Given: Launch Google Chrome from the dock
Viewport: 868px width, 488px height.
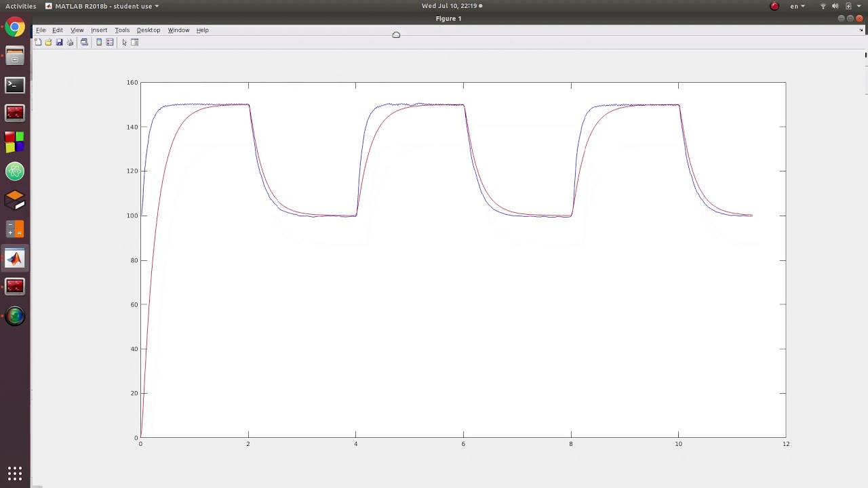Looking at the screenshot, I should [x=15, y=28].
